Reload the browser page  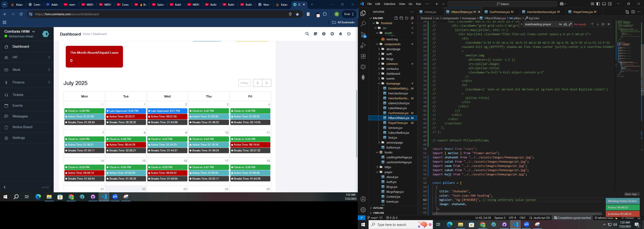(21, 14)
